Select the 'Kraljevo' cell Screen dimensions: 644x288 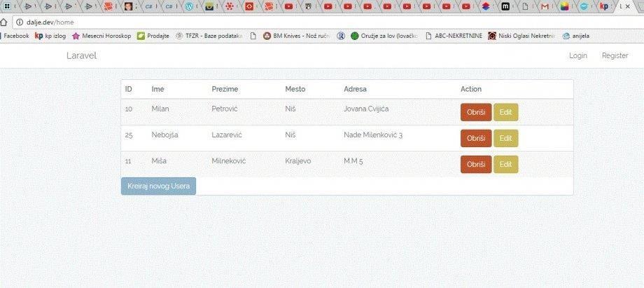pyautogui.click(x=297, y=161)
